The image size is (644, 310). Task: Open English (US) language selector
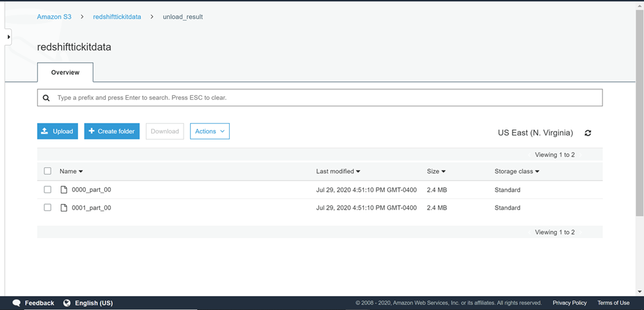point(94,303)
